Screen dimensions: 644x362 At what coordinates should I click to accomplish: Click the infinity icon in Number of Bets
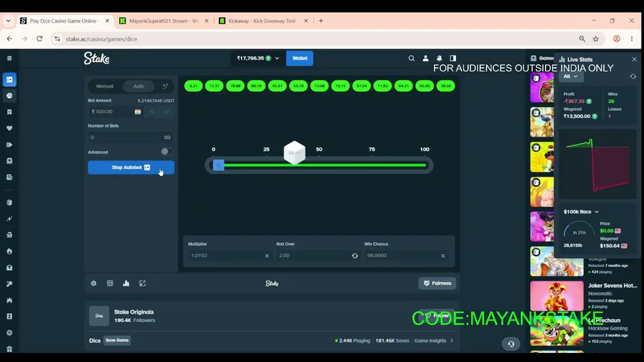tap(167, 137)
